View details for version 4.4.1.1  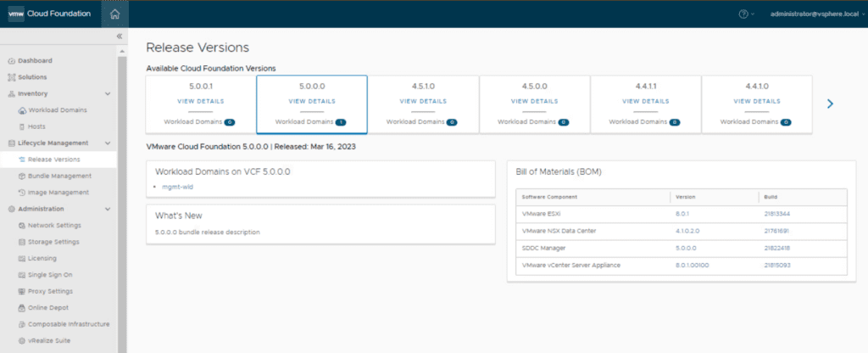pyautogui.click(x=645, y=102)
